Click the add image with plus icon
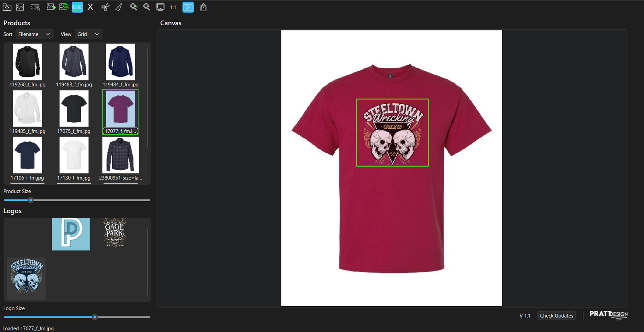 coord(51,7)
